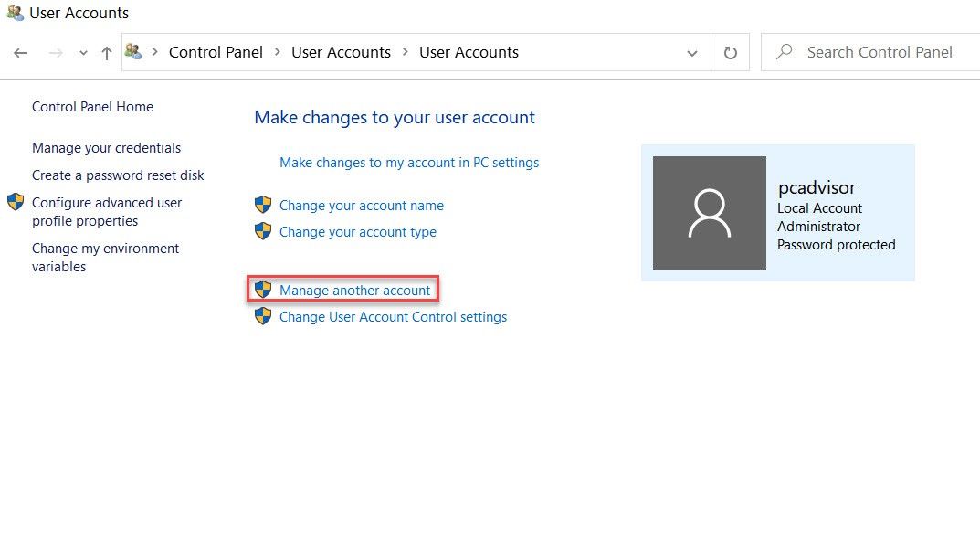
Task: Click the shield beside Configure advanced user profile properties
Action: point(13,202)
